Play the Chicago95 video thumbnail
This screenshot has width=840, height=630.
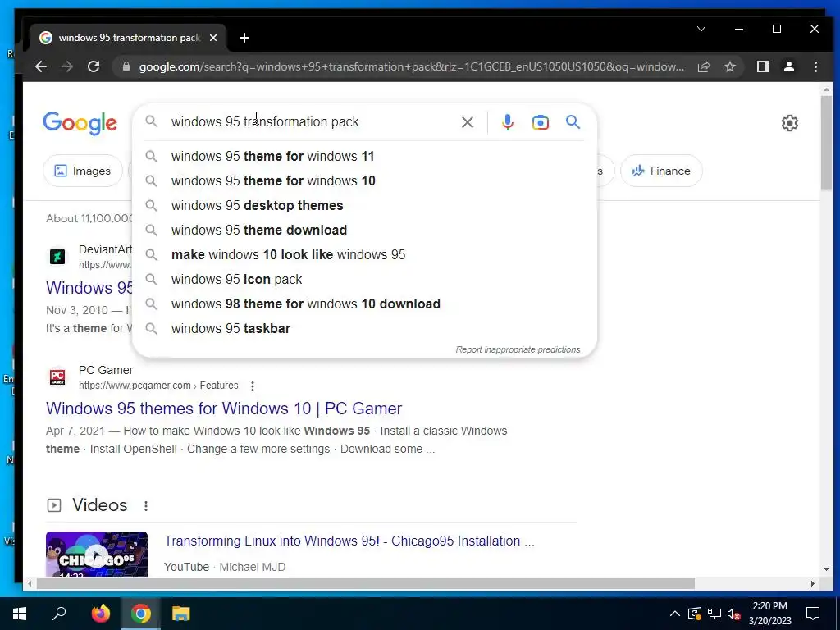[x=97, y=554]
